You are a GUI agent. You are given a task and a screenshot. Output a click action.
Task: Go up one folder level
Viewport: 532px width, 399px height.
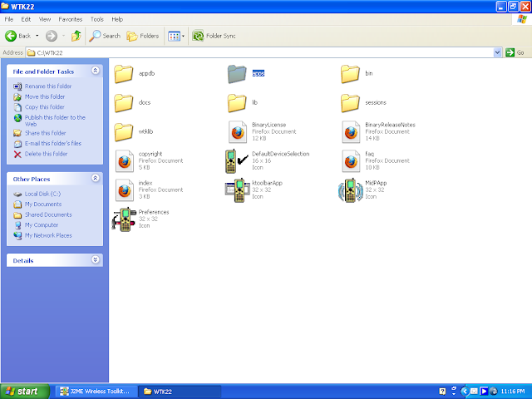76,36
